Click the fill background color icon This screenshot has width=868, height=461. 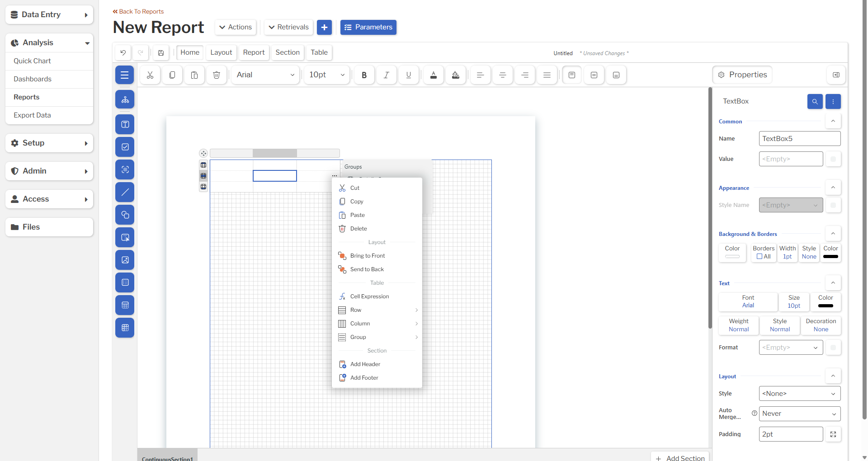coord(456,75)
